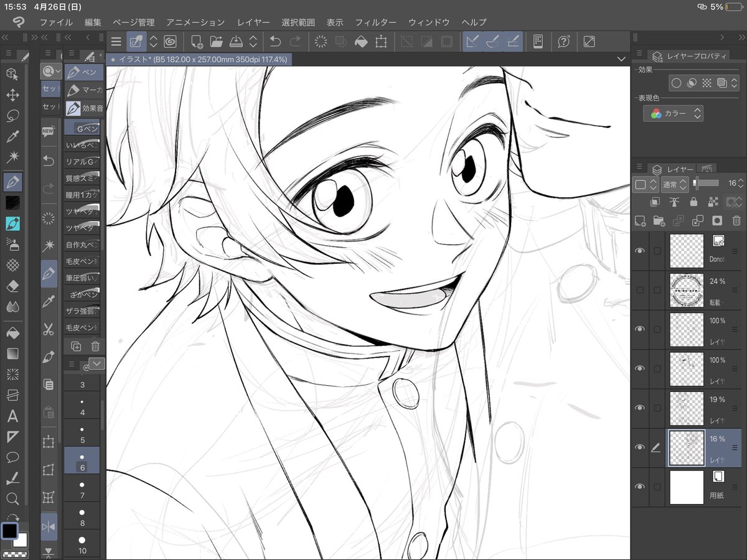Hide the 19 % layer with eye icon
The image size is (747, 560).
click(x=639, y=408)
